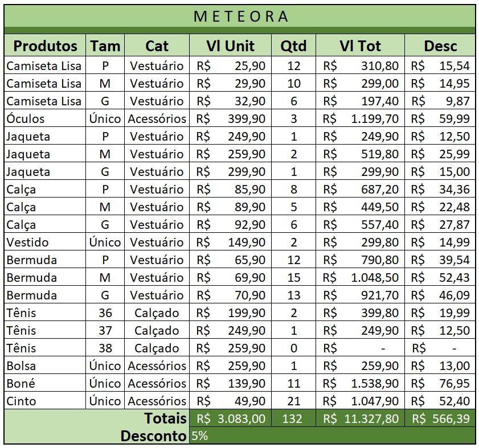Select the Vestido product cell
Screen dimensions: 479x448
pyautogui.click(x=46, y=242)
